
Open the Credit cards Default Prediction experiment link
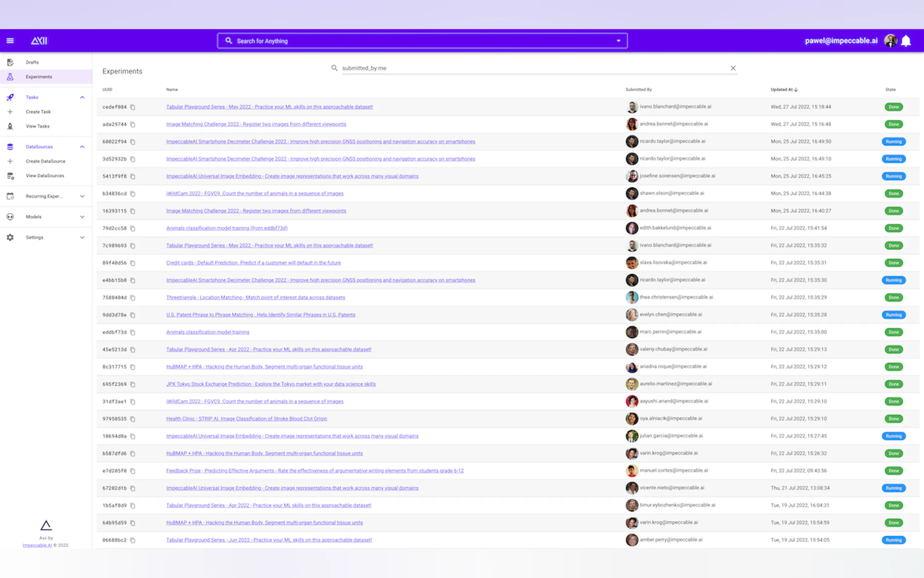click(253, 263)
